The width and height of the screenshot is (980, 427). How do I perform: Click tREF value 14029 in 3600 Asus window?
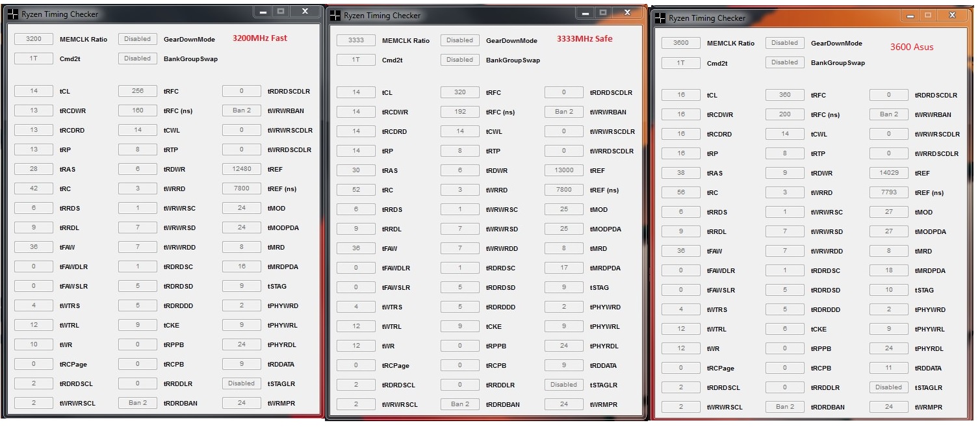[x=889, y=173]
